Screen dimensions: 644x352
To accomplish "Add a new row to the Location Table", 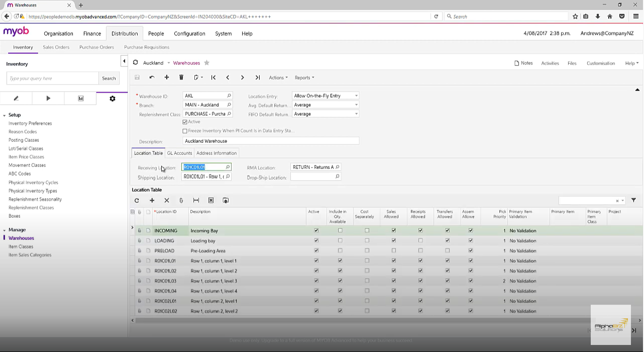I will (x=152, y=200).
